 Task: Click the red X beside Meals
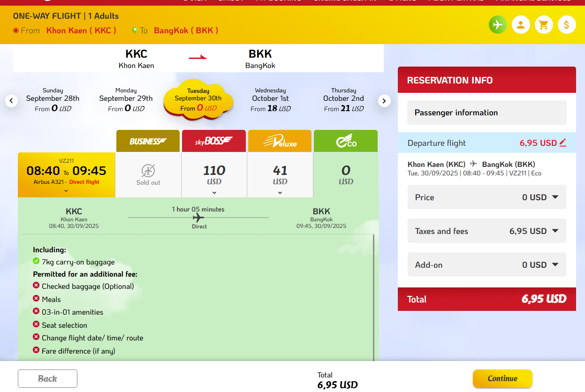36,299
